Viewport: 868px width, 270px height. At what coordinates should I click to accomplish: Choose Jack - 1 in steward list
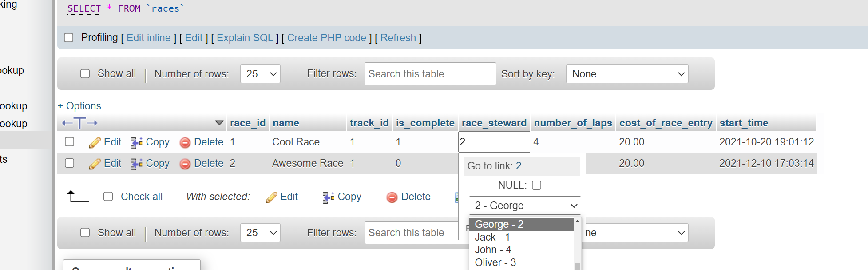pyautogui.click(x=521, y=237)
